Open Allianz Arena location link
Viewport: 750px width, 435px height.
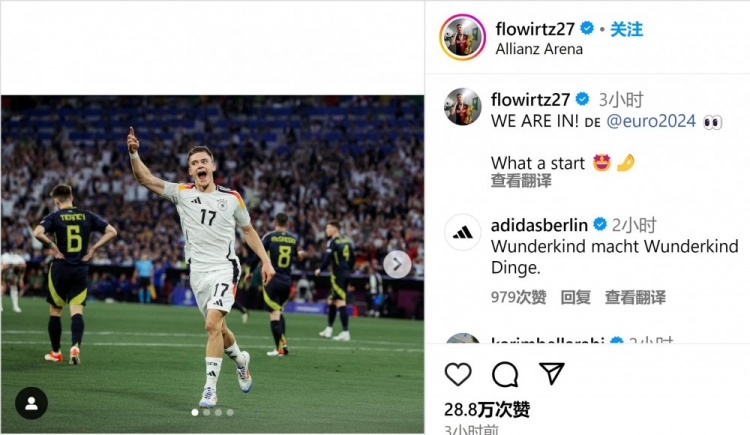click(x=539, y=49)
